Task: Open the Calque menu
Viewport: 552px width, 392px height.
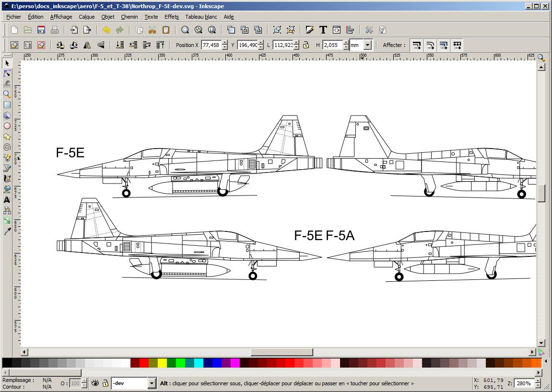Action: coord(87,17)
